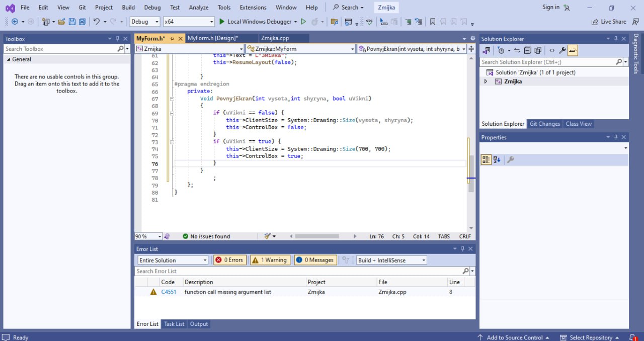Click the editor horizontal scrollbar thumb
Image resolution: width=644 pixels, height=341 pixels.
coord(317,236)
